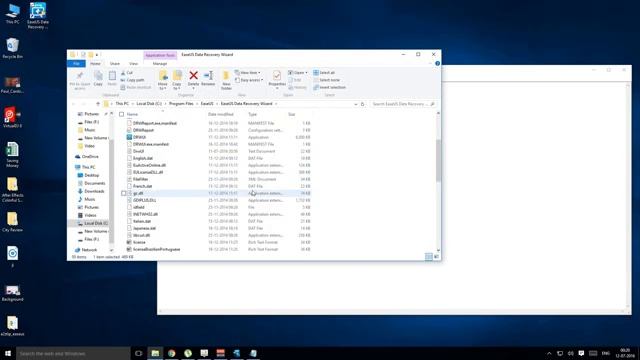Select the license rich text file
Image resolution: width=640 pixels, height=360 pixels.
(139, 242)
